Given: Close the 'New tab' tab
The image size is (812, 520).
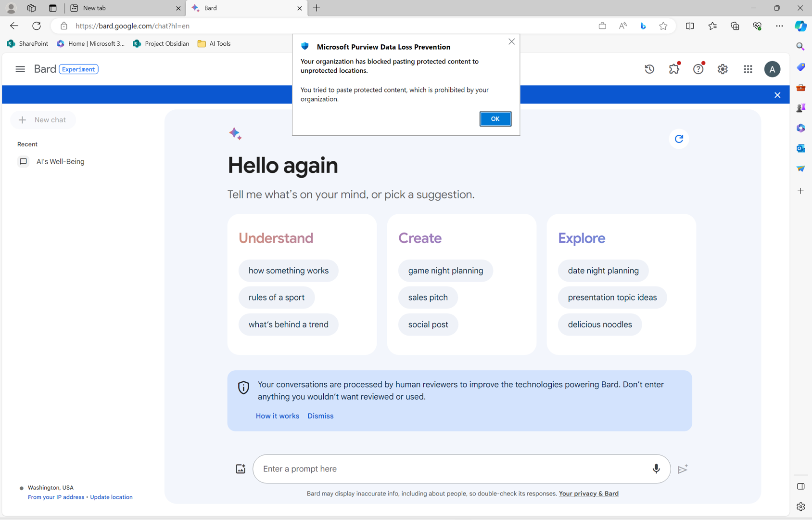Looking at the screenshot, I should pyautogui.click(x=178, y=8).
